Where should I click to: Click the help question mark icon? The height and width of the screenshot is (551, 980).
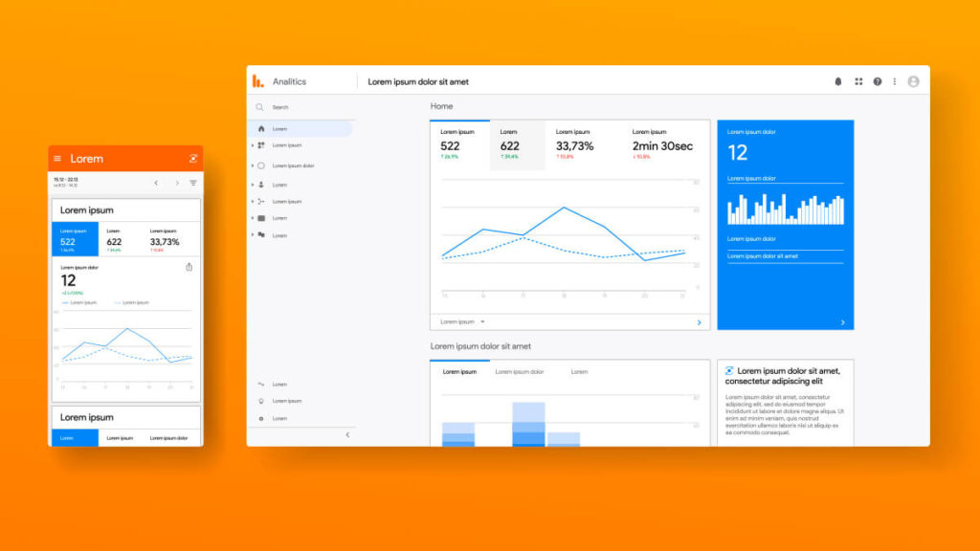coord(878,82)
